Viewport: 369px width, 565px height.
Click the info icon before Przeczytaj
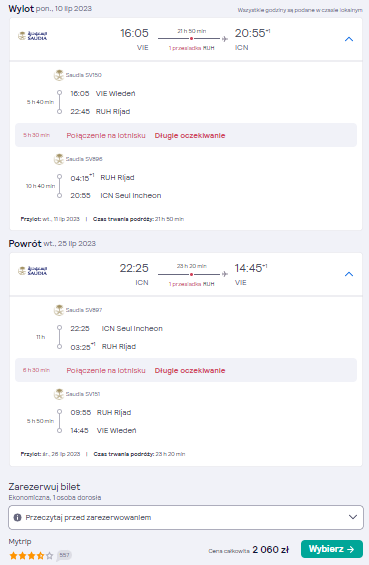click(17, 517)
